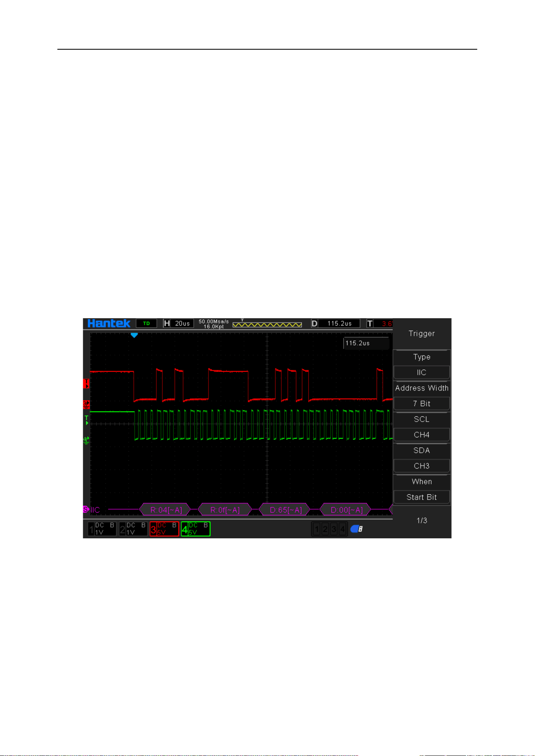Viewport: 535px width, 756px height.
Task: Click the blue B status icon
Action: click(356, 529)
